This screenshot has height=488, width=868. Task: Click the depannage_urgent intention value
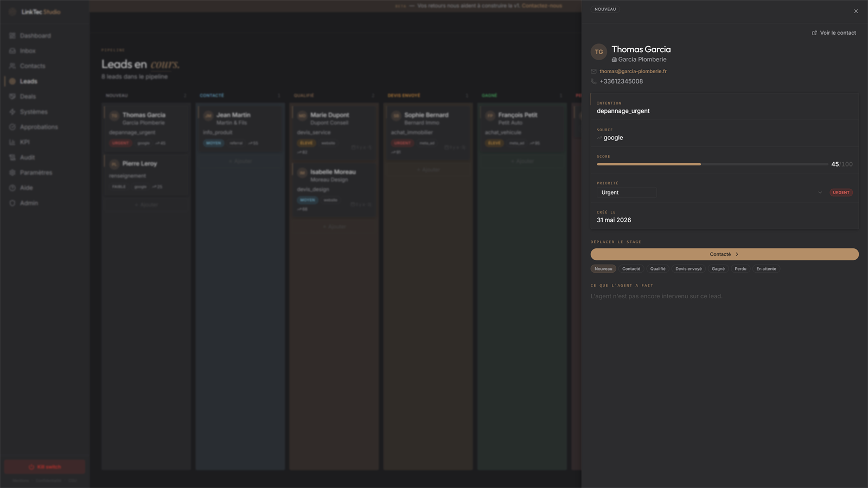[623, 111]
